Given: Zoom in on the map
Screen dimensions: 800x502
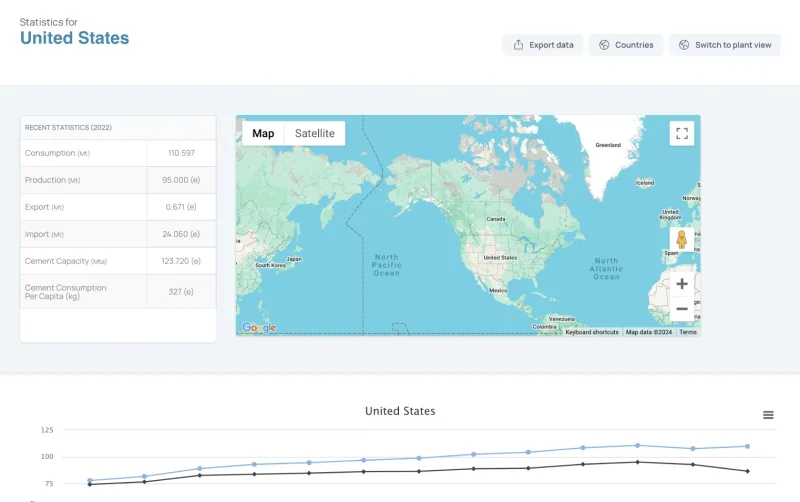Looking at the screenshot, I should coord(682,284).
